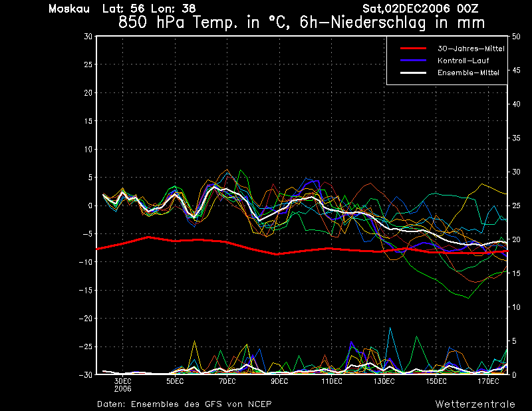Screen dimensions: 532x411
Task: Select the 5DEC x-axis date label
Action: [x=175, y=381]
